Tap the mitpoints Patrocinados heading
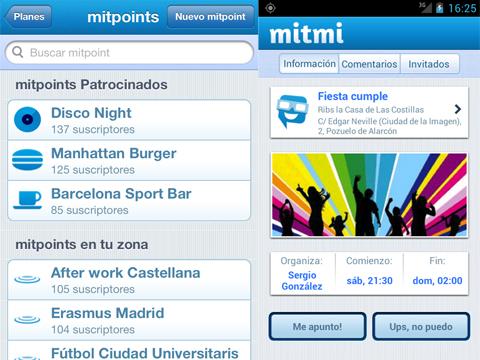Image resolution: width=480 pixels, height=360 pixels. tap(91, 84)
